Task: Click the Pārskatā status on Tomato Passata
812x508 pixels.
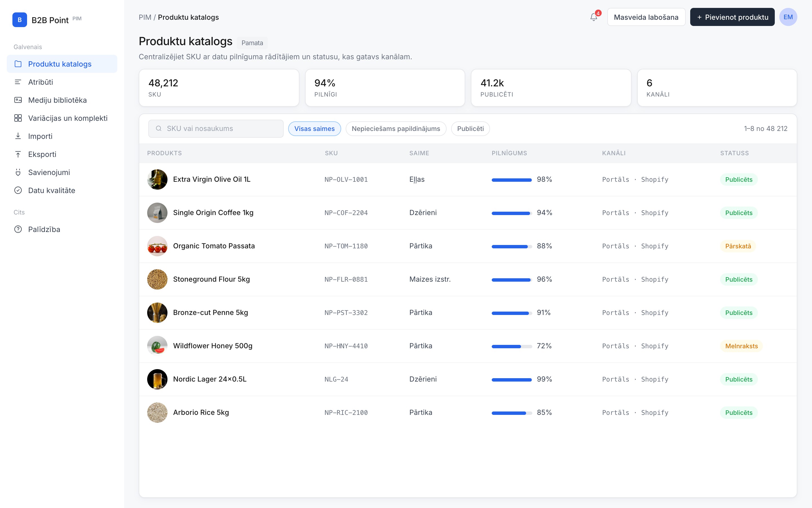Action: click(x=738, y=246)
